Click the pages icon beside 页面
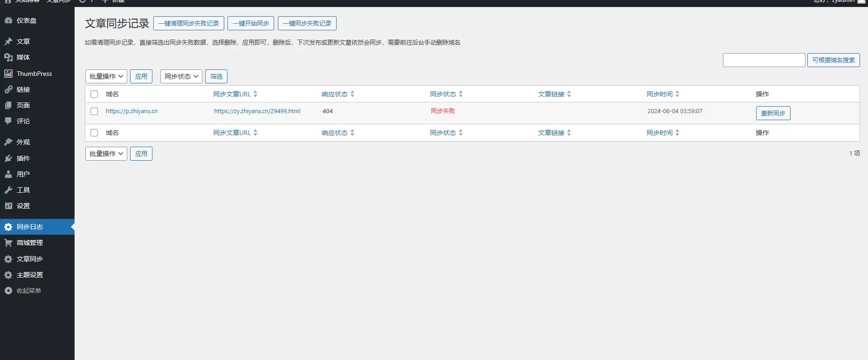Viewport: 868px width, 360px height. point(8,105)
